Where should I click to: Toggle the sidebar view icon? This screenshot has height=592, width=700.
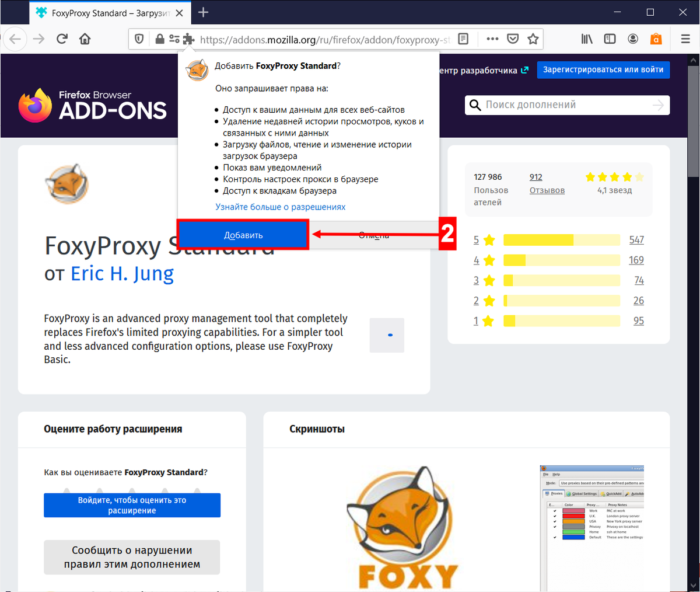610,39
